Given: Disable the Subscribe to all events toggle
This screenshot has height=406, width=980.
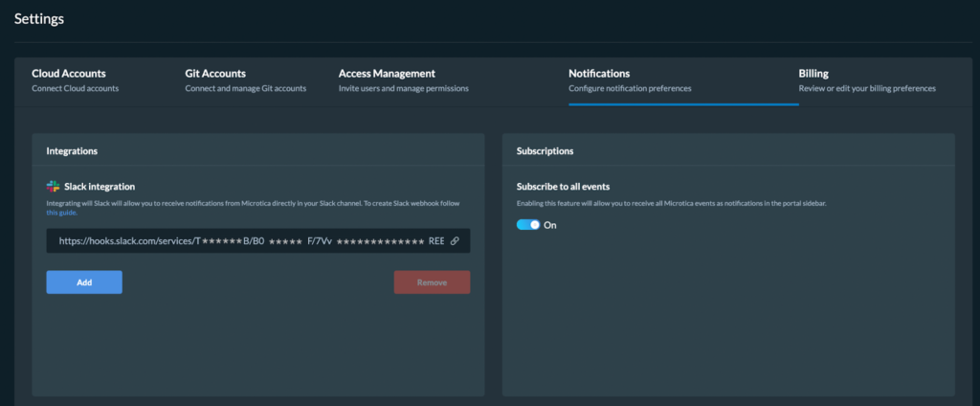Looking at the screenshot, I should pos(528,225).
